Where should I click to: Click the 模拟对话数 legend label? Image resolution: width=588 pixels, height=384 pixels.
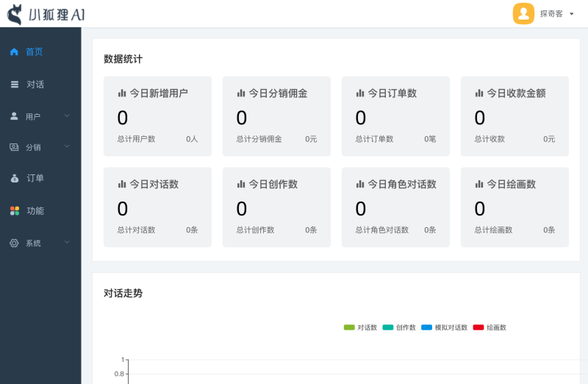coord(451,327)
